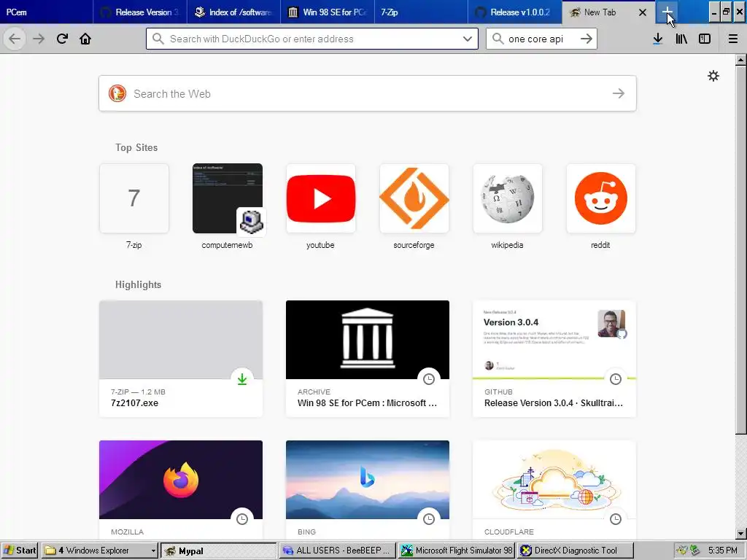
Task: Open the reddit top site tile
Action: pyautogui.click(x=601, y=198)
